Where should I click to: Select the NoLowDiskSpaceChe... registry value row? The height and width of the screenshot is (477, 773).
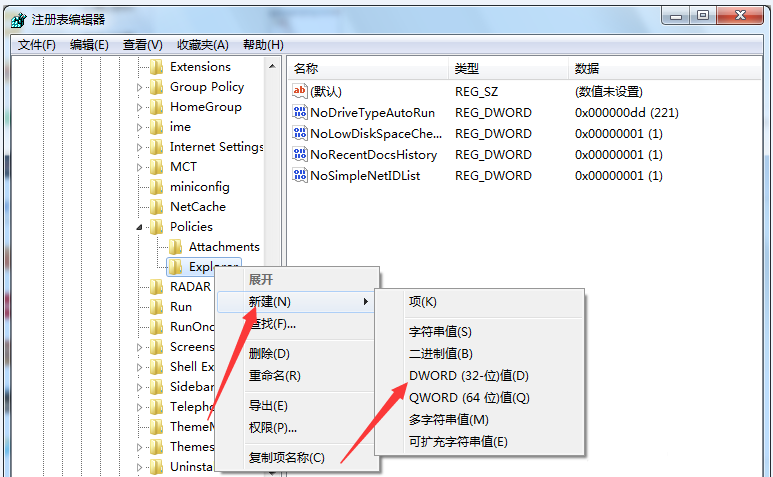(x=525, y=134)
